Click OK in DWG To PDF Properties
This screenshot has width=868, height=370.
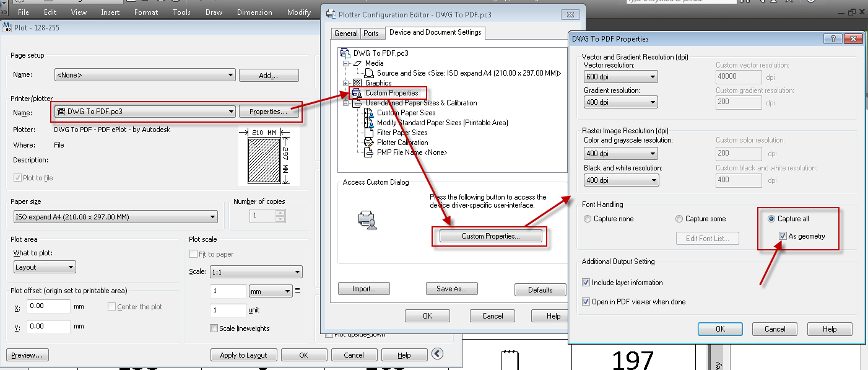(x=720, y=329)
